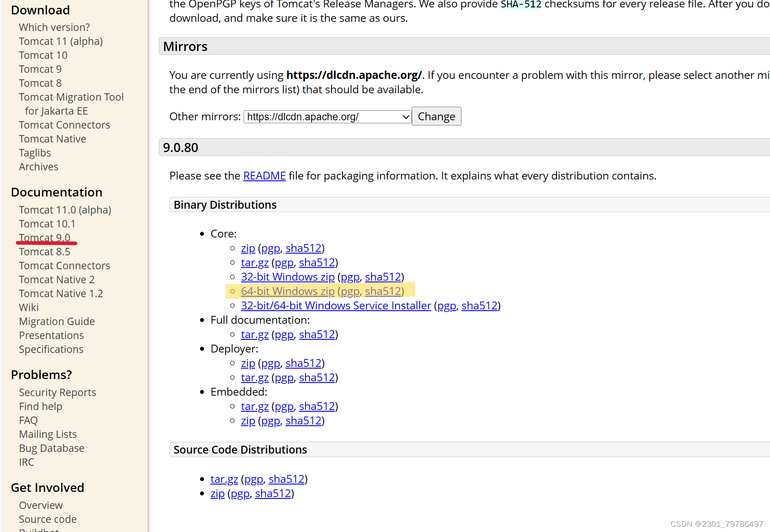
Task: Open the README link
Action: tap(265, 176)
